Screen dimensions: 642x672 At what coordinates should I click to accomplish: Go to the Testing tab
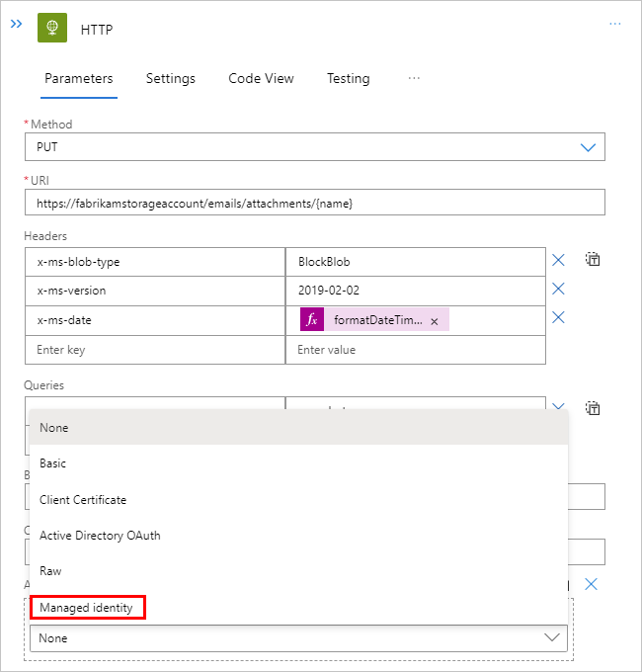point(349,79)
